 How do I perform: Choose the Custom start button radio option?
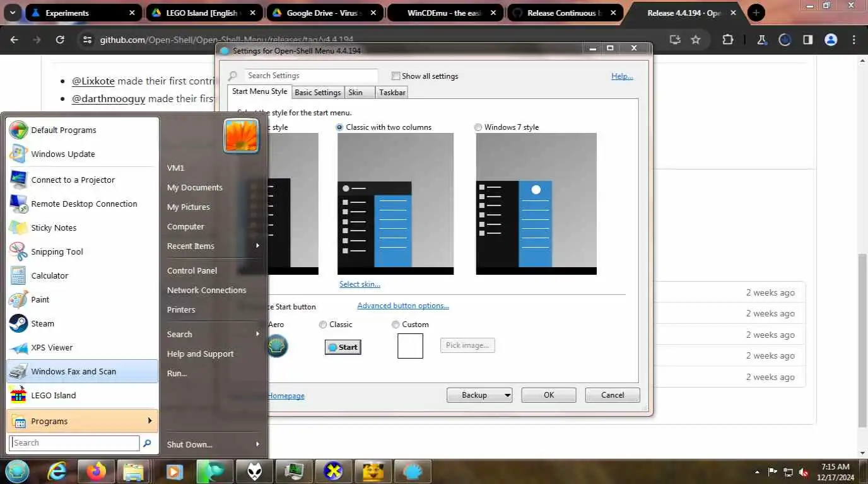(396, 325)
